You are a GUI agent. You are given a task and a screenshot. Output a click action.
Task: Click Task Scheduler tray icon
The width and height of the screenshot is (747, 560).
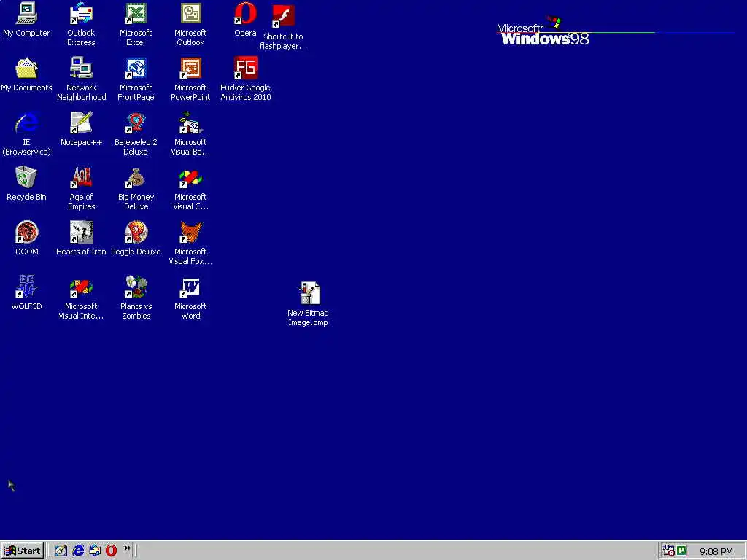(668, 551)
